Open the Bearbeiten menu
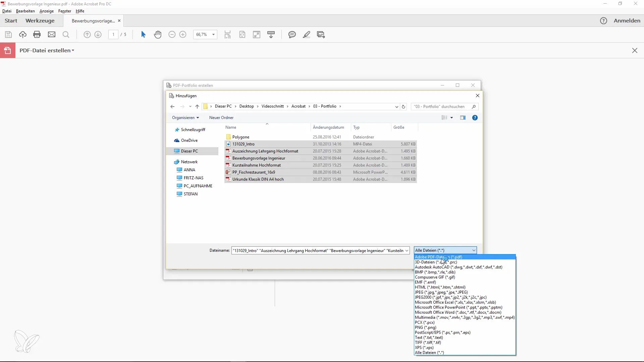644x362 pixels. coord(25,11)
